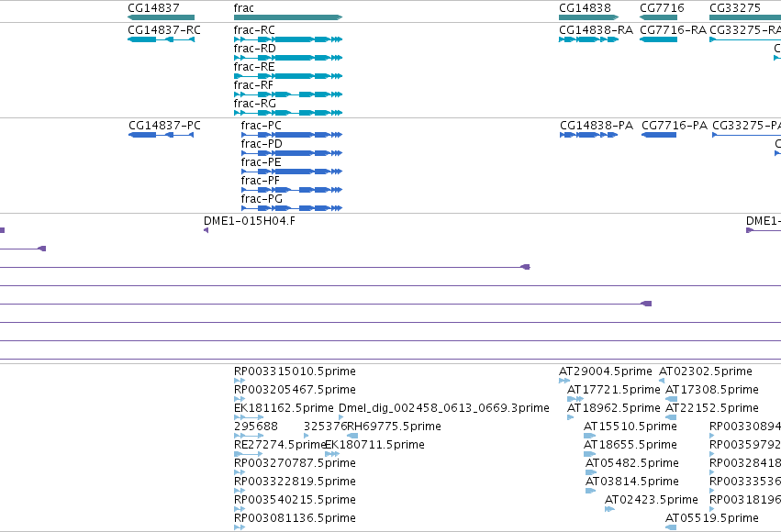Select the RE27274.5prime EST glyph
The width and height of the screenshot is (781, 532).
248,454
